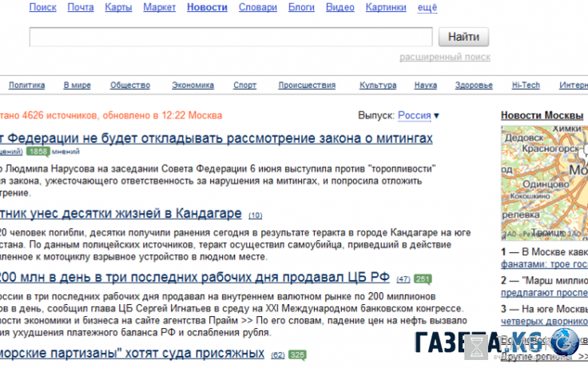The width and height of the screenshot is (588, 368).
Task: Click the (47) related stories count
Action: point(403,279)
